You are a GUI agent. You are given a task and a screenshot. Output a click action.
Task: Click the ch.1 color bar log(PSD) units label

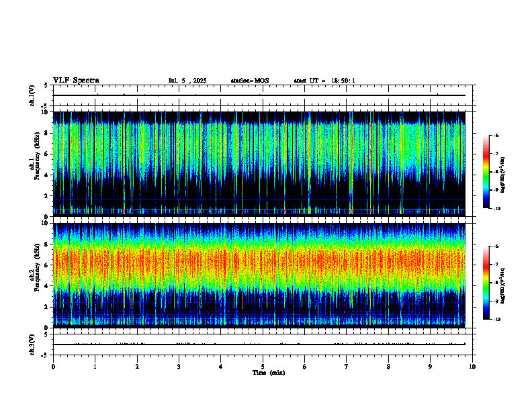(x=503, y=175)
